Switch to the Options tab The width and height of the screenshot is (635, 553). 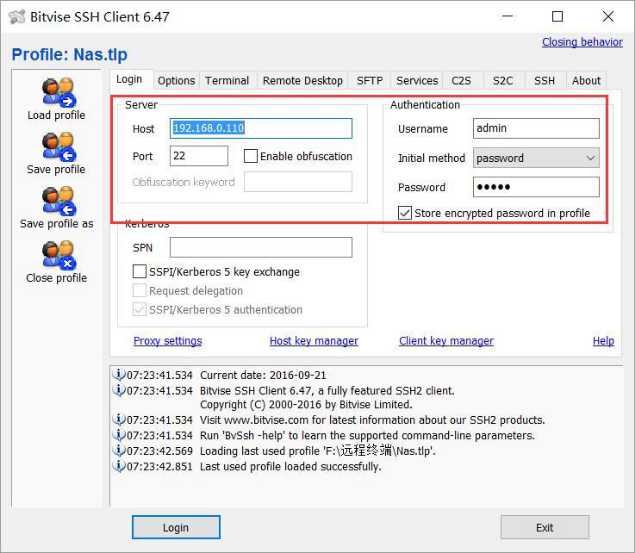176,81
